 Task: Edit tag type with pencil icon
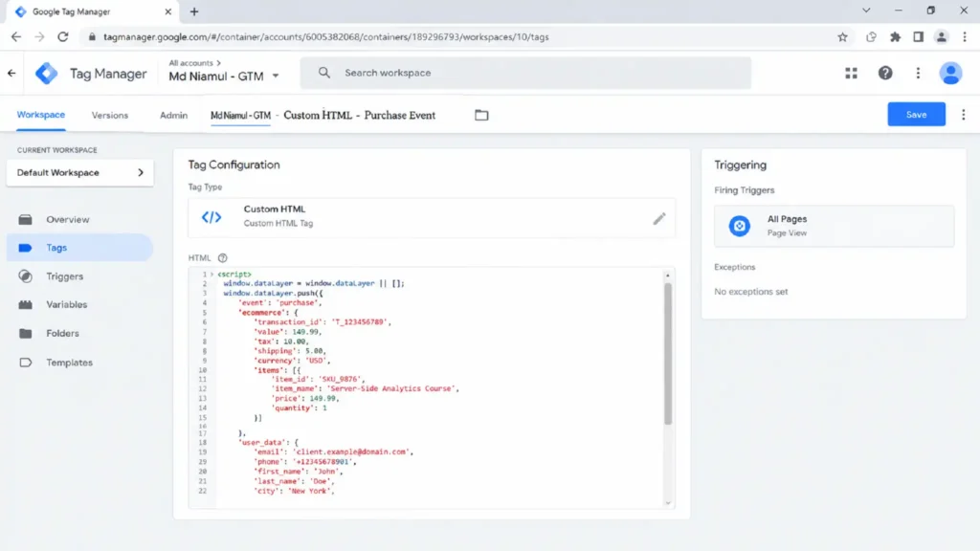coord(659,218)
